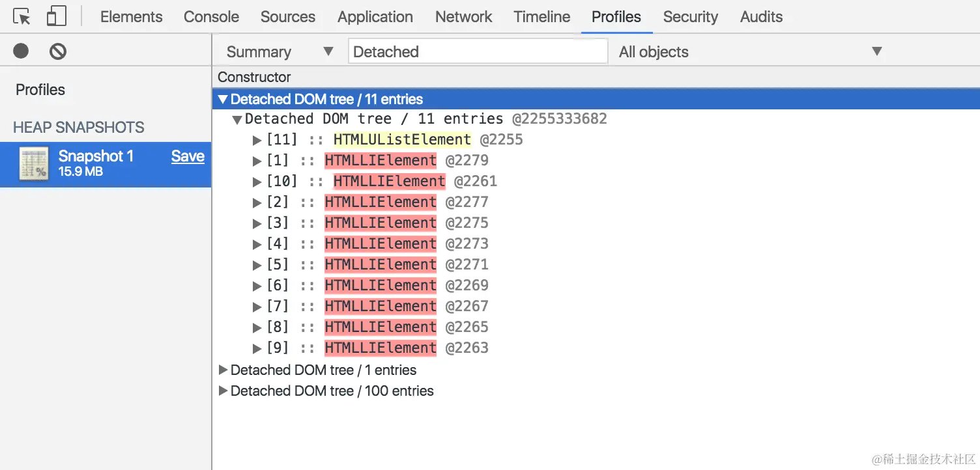
Task: Expand the [1] HTMLLIElement @2279 row
Action: coord(257,161)
